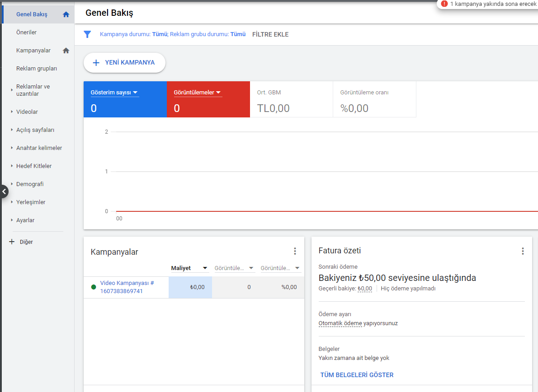Viewport: 538px width, 392px height.
Task: Open the Gösterim sayısı metric dropdown
Action: [114, 93]
